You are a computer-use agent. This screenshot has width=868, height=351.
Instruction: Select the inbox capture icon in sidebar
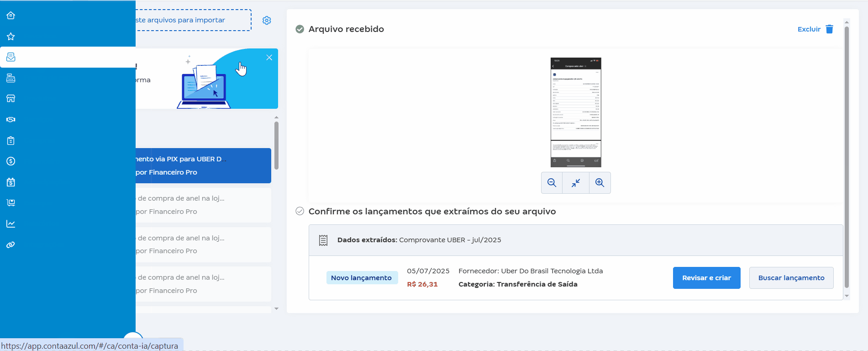click(x=11, y=57)
